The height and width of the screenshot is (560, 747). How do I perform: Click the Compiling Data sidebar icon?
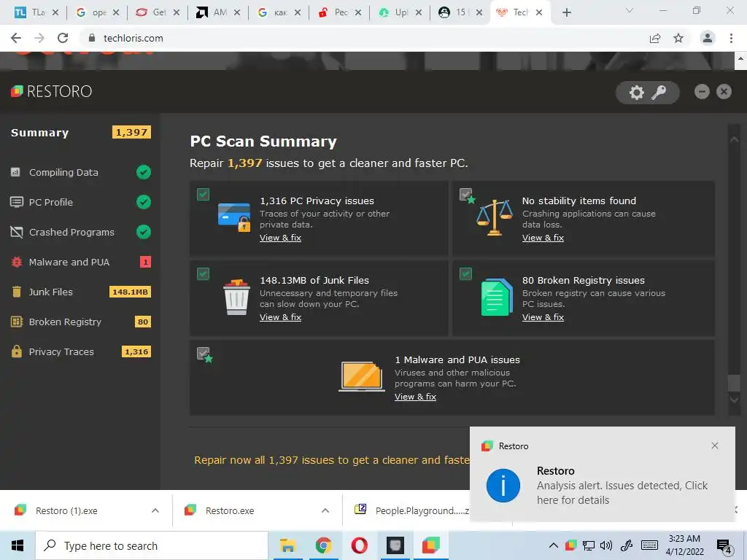tap(16, 172)
